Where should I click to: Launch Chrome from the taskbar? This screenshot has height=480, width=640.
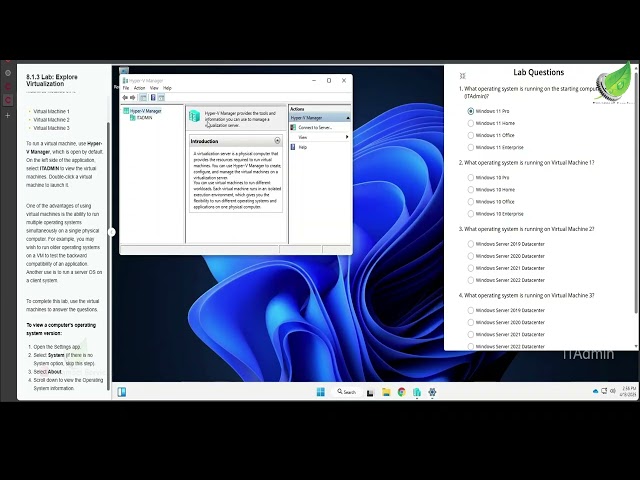click(x=402, y=392)
